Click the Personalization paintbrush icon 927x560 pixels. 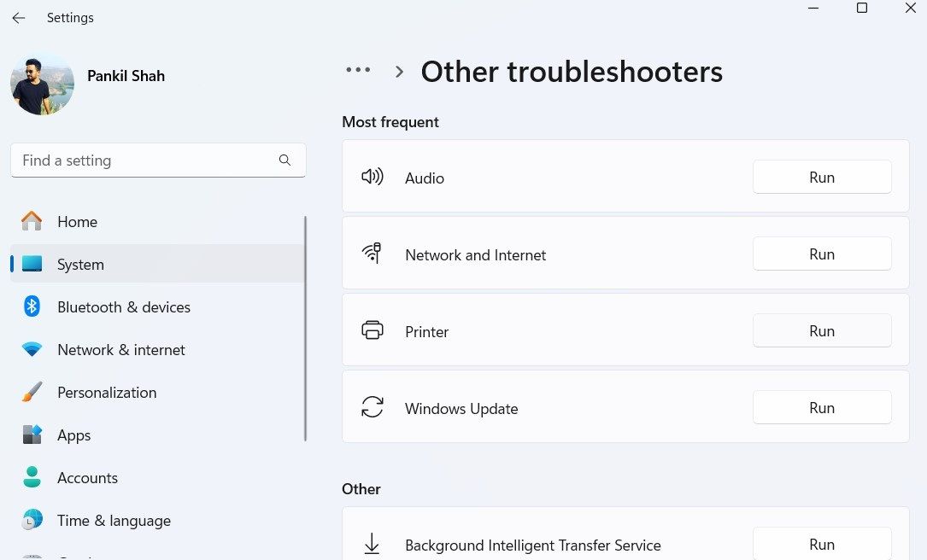[32, 393]
